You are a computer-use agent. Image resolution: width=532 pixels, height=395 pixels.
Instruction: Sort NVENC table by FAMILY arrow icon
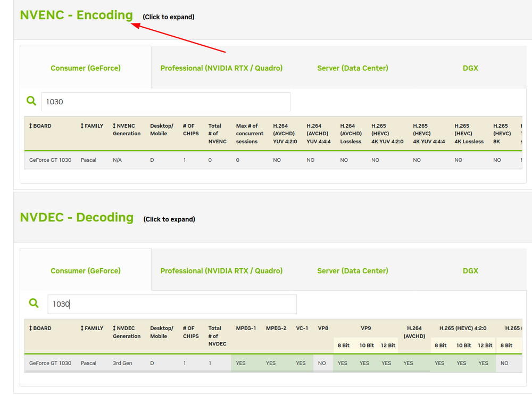click(x=82, y=126)
